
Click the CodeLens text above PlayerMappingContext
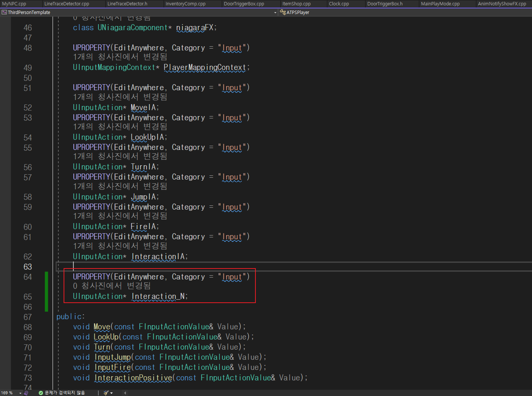pyautogui.click(x=120, y=57)
